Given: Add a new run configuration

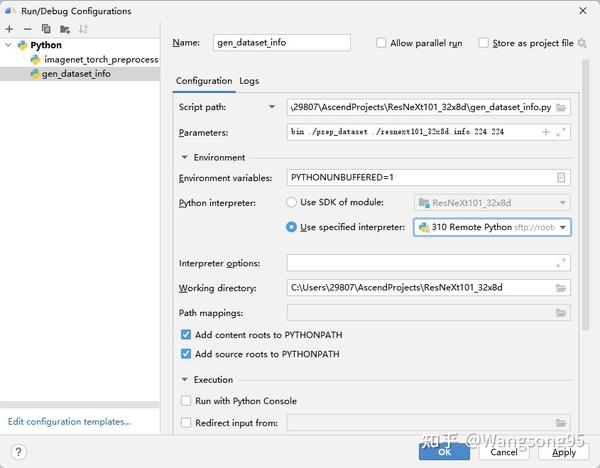Looking at the screenshot, I should (10, 29).
